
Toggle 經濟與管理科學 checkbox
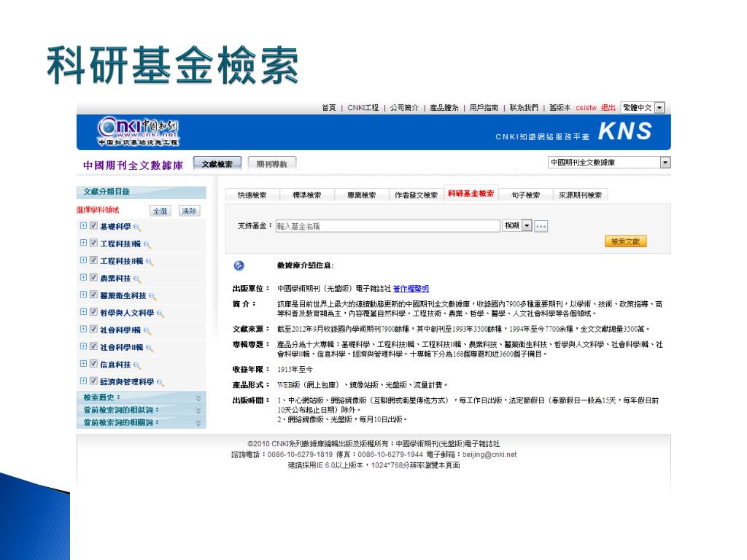point(93,381)
